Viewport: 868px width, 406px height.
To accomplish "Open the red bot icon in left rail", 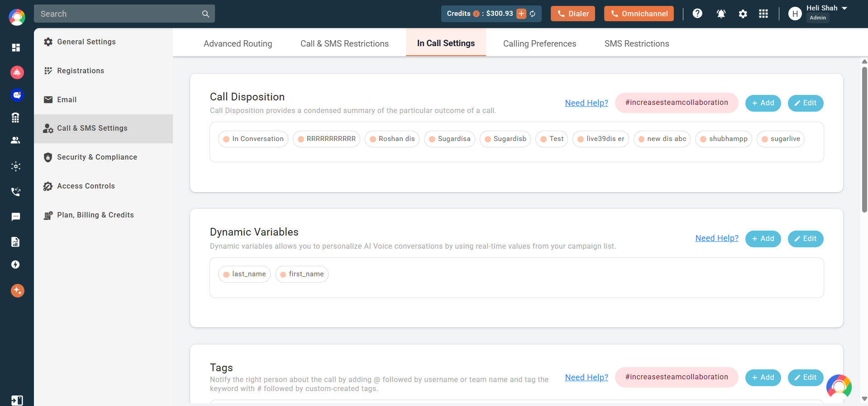I will pos(17,72).
